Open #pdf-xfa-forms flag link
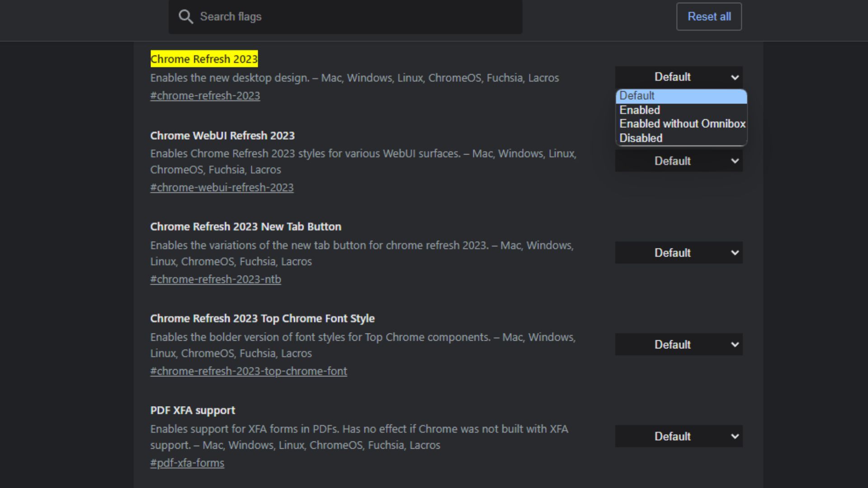Image resolution: width=868 pixels, height=488 pixels. click(x=187, y=463)
